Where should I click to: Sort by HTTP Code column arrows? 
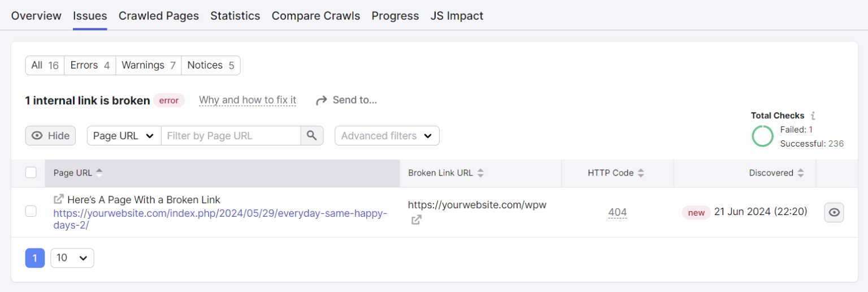coord(641,173)
